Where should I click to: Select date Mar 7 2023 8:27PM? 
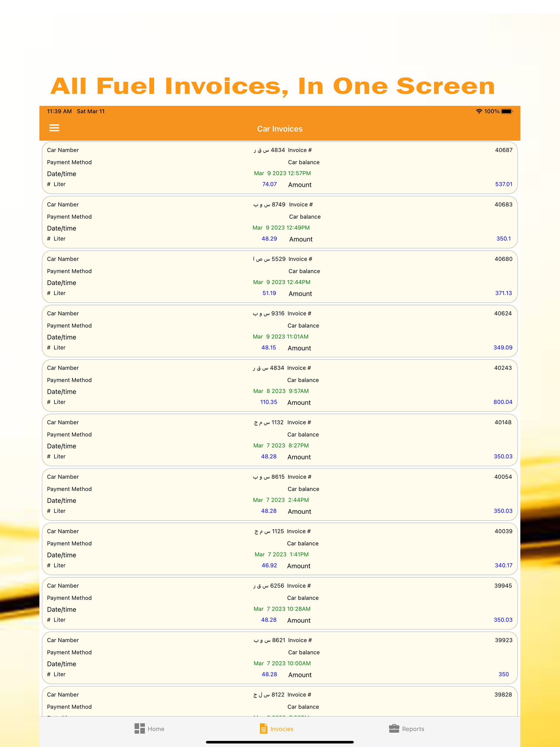(x=281, y=445)
